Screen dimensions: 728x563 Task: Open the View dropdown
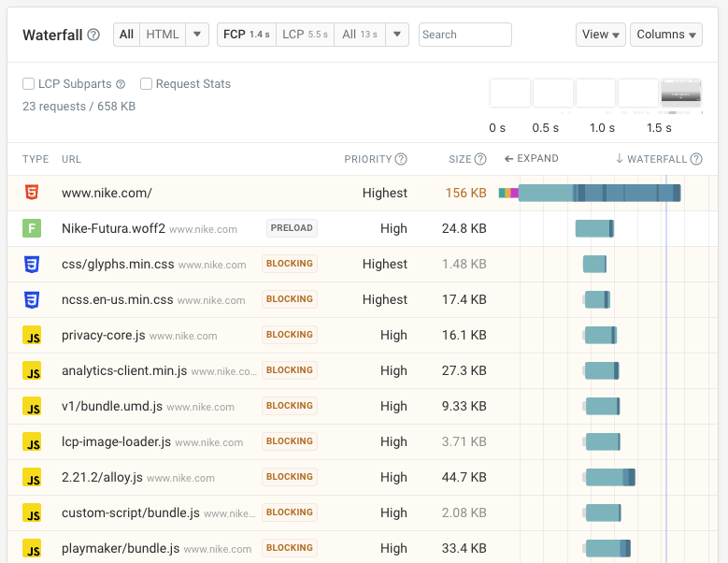click(601, 35)
